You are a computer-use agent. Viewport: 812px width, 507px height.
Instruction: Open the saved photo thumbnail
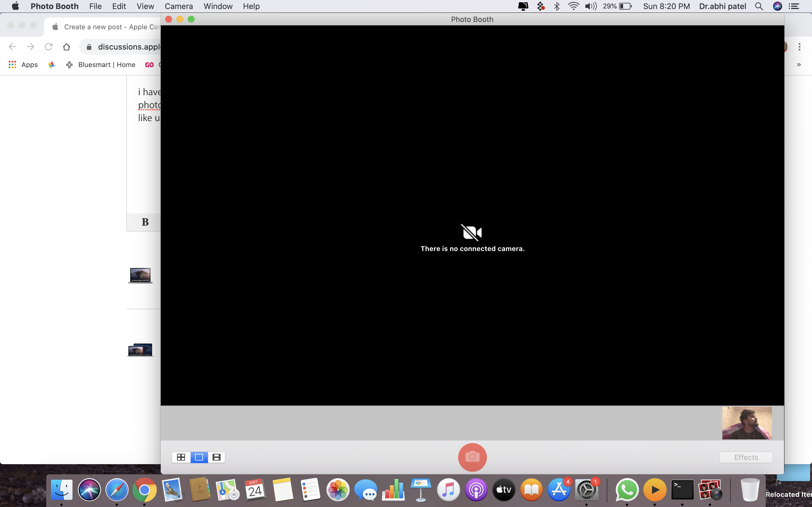click(747, 423)
